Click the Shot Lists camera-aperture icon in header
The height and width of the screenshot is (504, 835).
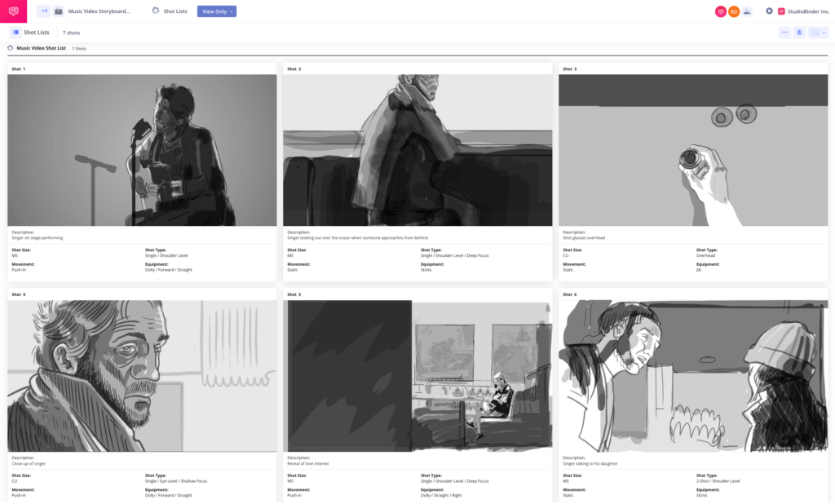click(155, 11)
